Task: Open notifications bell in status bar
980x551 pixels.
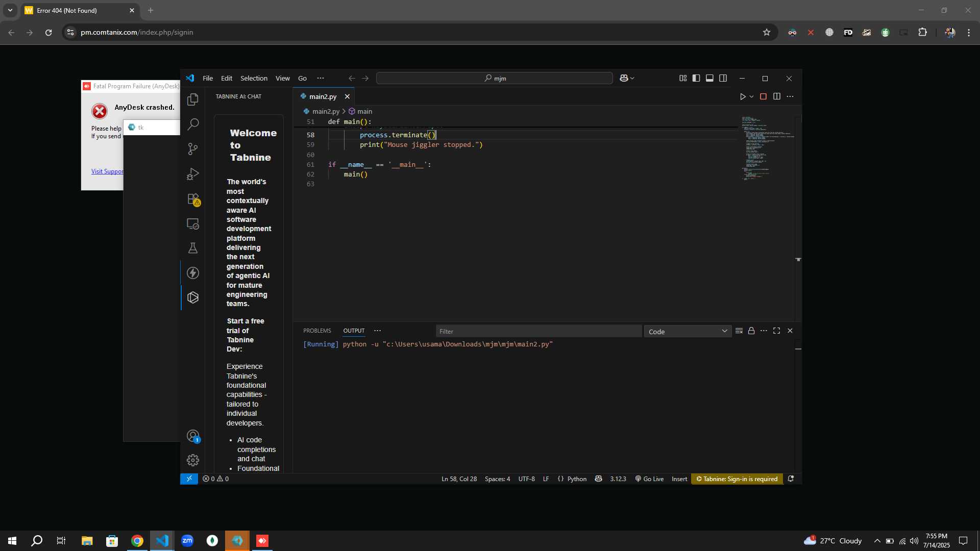Action: [791, 479]
